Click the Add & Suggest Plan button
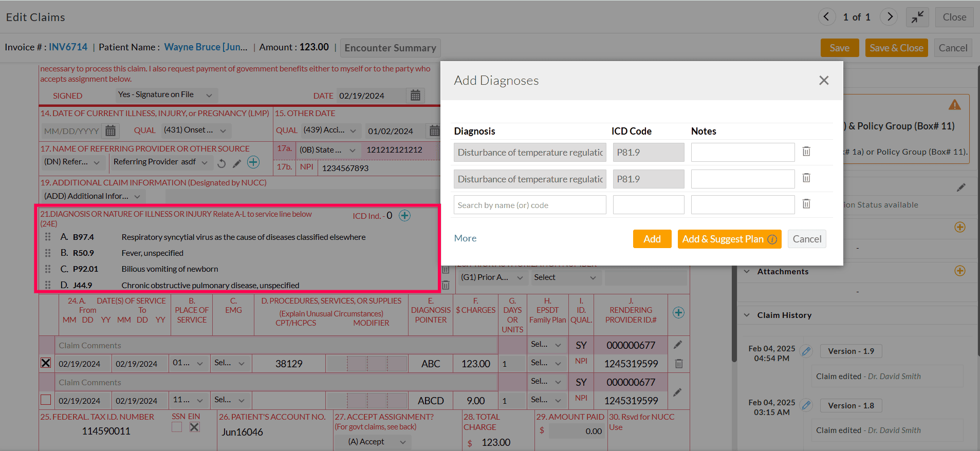 click(729, 239)
